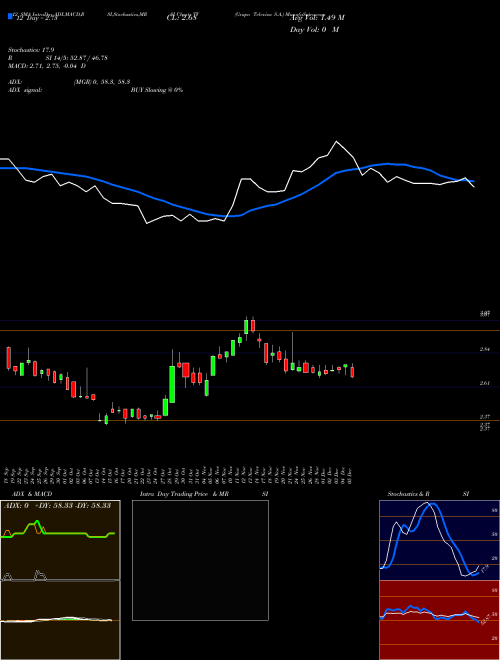Click the green candle at the price peak
The image size is (500, 660).
click(x=246, y=326)
